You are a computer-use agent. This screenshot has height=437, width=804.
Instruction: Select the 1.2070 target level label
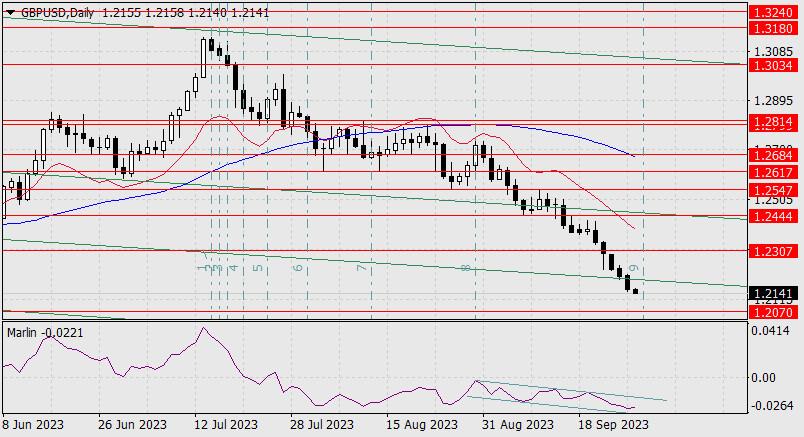pyautogui.click(x=774, y=312)
